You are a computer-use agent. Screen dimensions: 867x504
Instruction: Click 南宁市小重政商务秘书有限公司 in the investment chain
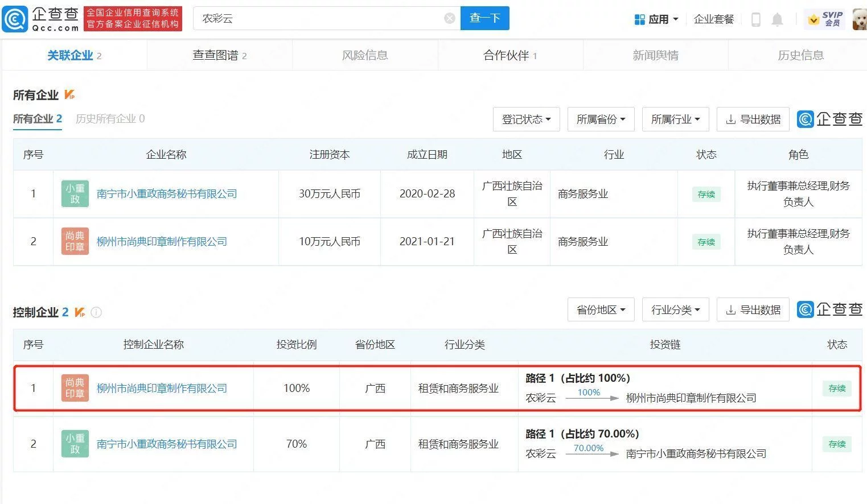696,454
